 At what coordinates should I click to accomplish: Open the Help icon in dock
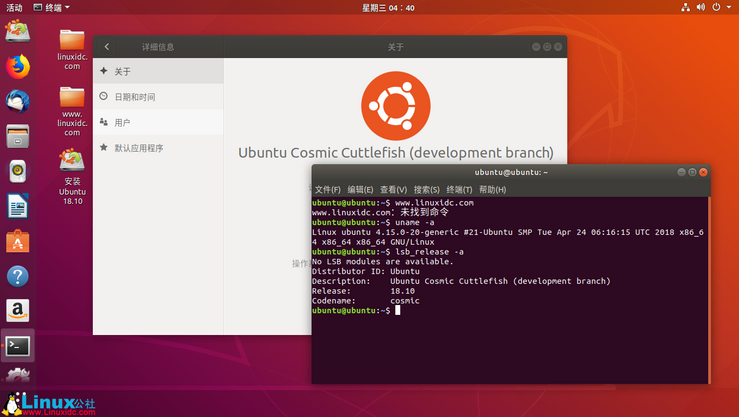coord(18,276)
